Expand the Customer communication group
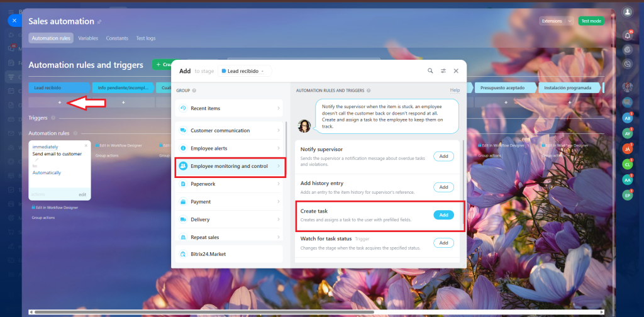Viewport: 644px width, 317px height. coord(230,130)
